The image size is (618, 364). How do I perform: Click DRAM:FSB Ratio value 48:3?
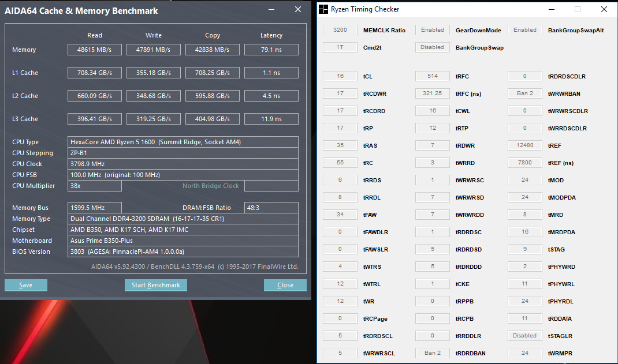(271, 208)
